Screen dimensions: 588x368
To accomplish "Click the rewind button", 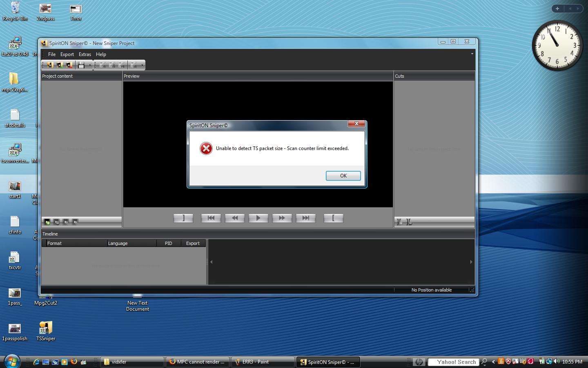I will [235, 218].
